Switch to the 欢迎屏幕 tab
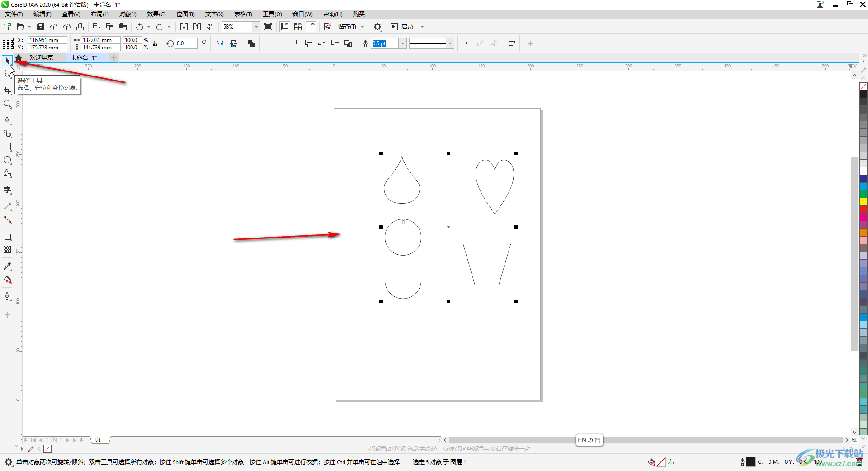 coord(42,57)
